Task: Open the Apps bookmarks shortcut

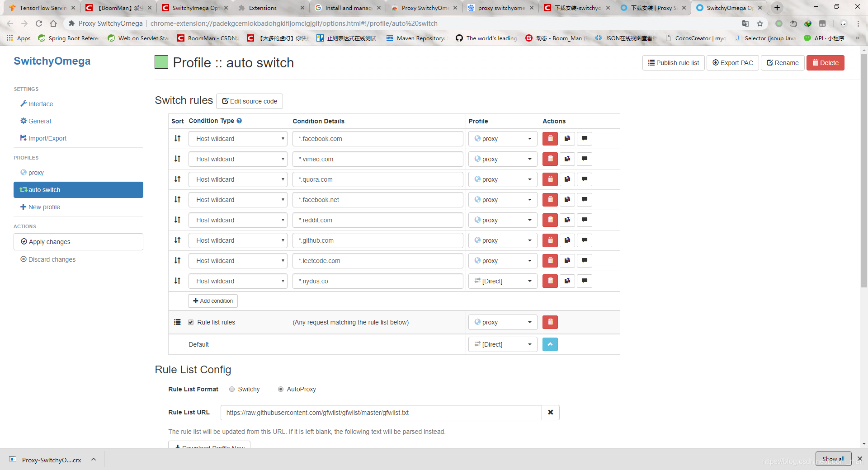Action: 19,38
